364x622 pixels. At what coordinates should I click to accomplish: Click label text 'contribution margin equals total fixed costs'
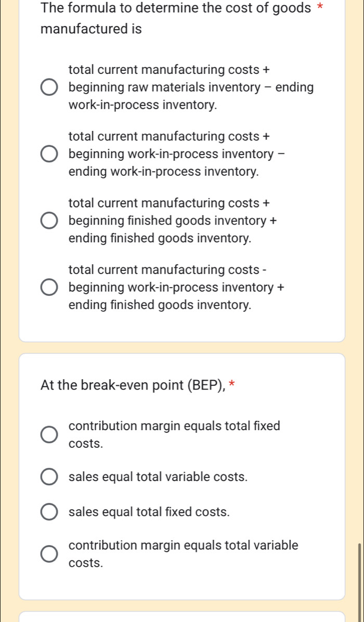(x=174, y=435)
